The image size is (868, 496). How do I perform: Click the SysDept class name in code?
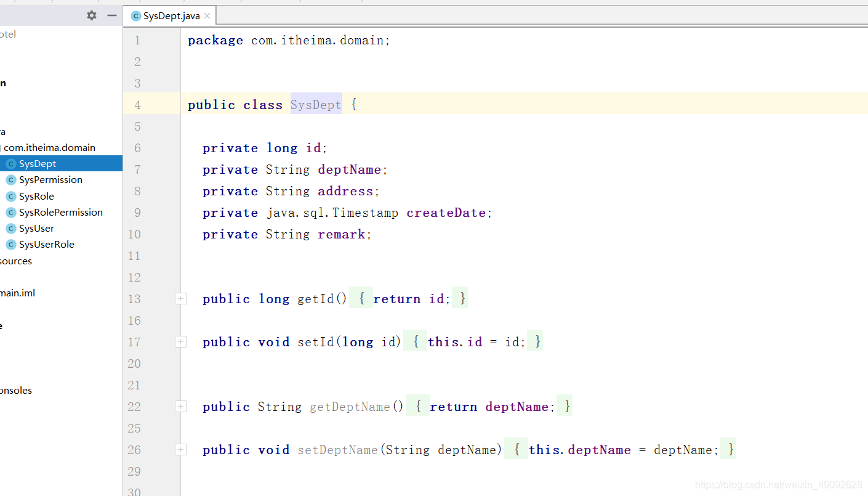pyautogui.click(x=316, y=105)
